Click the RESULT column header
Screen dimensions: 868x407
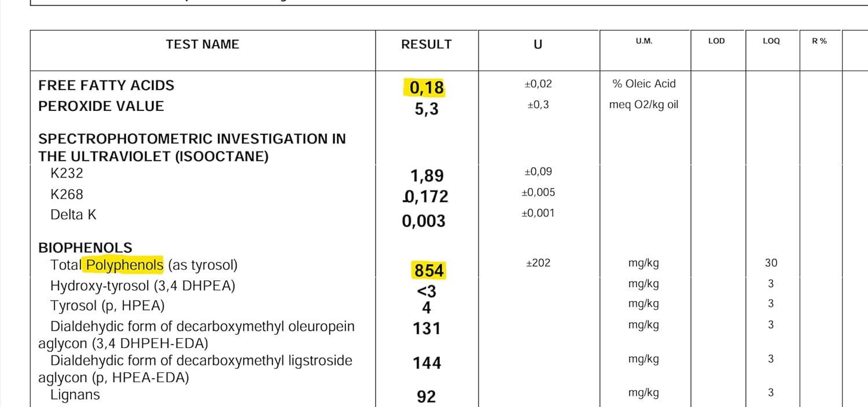[426, 45]
